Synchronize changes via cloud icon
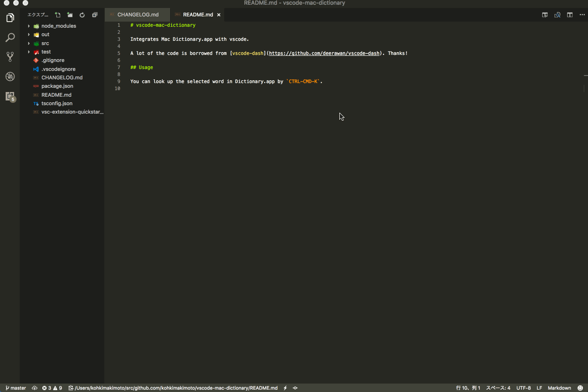This screenshot has height=392, width=588. pos(34,388)
